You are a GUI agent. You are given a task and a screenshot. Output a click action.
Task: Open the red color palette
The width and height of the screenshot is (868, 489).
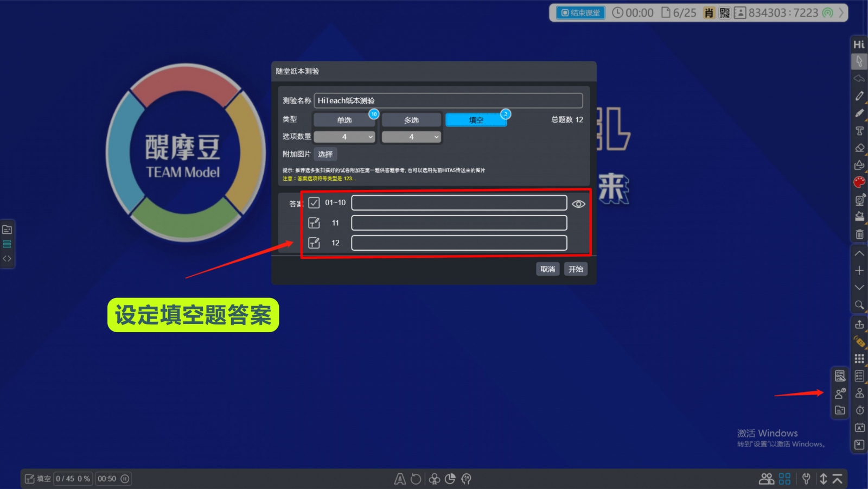pyautogui.click(x=859, y=182)
